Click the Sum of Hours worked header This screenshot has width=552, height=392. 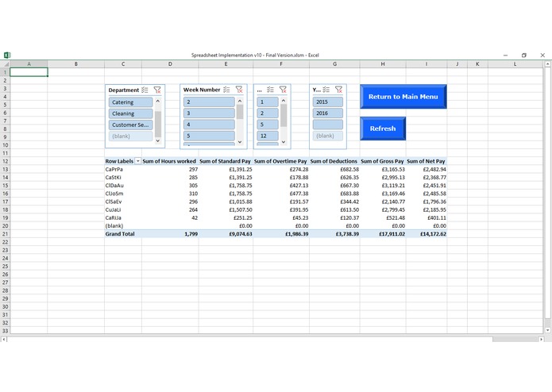point(169,161)
